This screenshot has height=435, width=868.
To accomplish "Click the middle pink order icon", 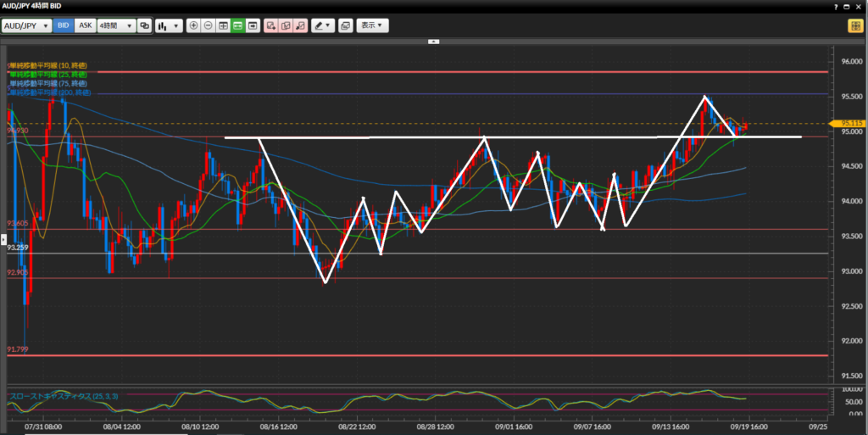I will 286,25.
